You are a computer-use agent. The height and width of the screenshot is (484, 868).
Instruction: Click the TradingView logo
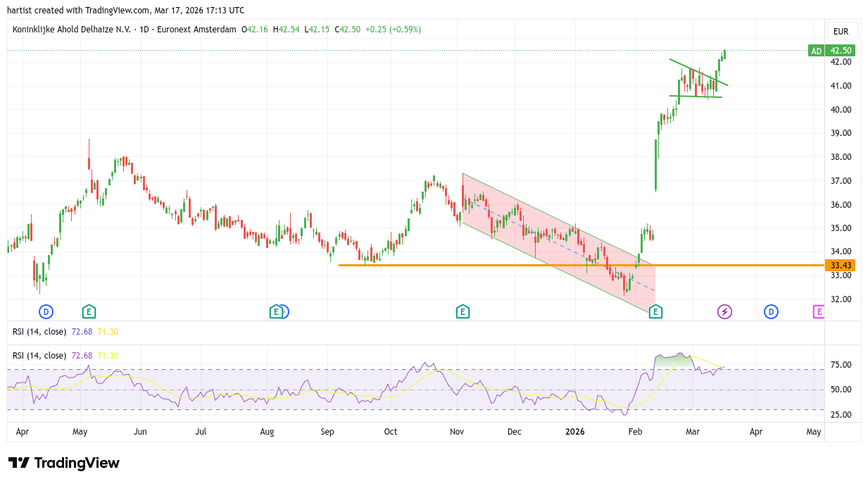tap(64, 463)
